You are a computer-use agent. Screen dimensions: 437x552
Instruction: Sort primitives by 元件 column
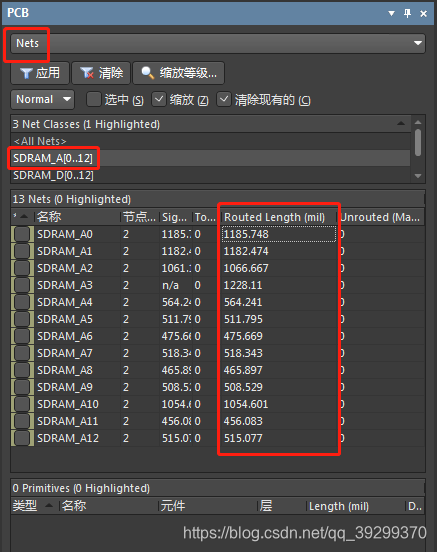(x=208, y=506)
